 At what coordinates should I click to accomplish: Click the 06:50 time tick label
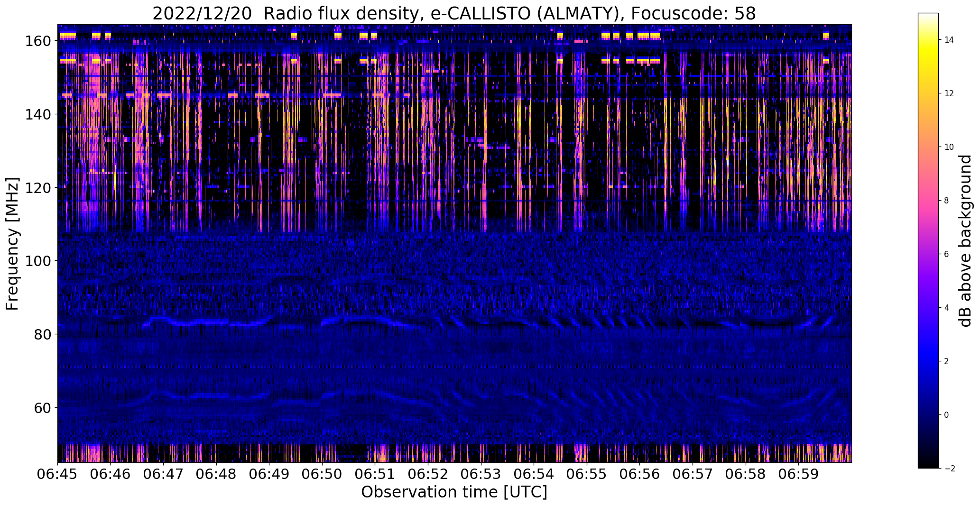323,474
